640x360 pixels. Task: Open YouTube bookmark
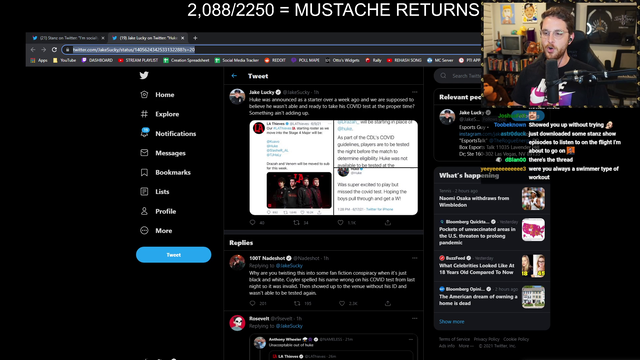[64, 60]
